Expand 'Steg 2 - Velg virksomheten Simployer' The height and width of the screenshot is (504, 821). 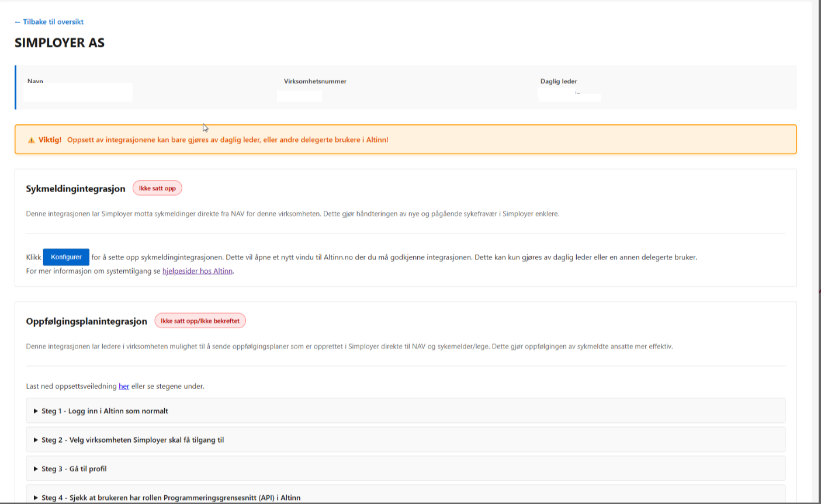(x=406, y=440)
